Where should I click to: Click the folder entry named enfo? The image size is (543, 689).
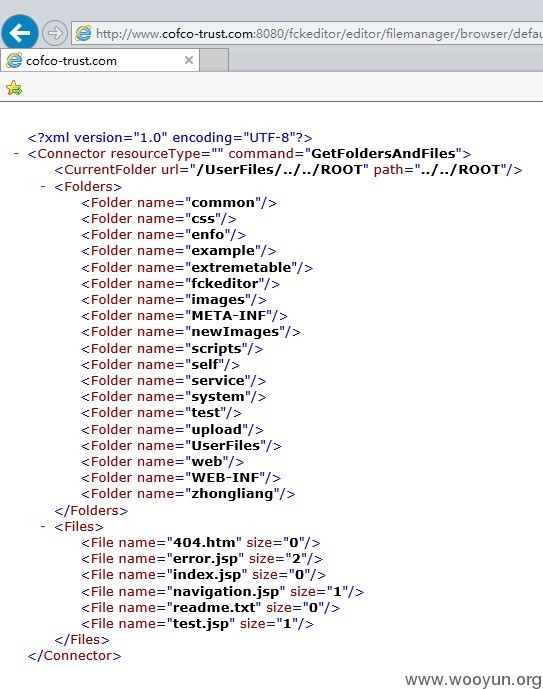(163, 235)
